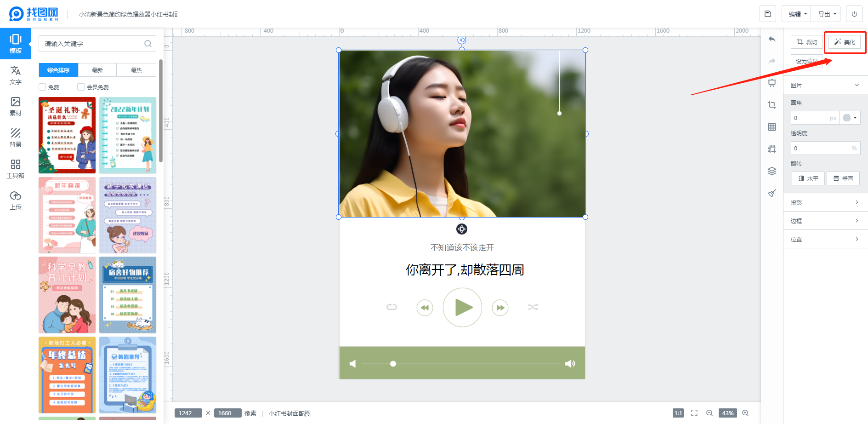Screen dimensions: 868x424
Task: Enable the 会员免费 filter checkbox
Action: point(81,87)
